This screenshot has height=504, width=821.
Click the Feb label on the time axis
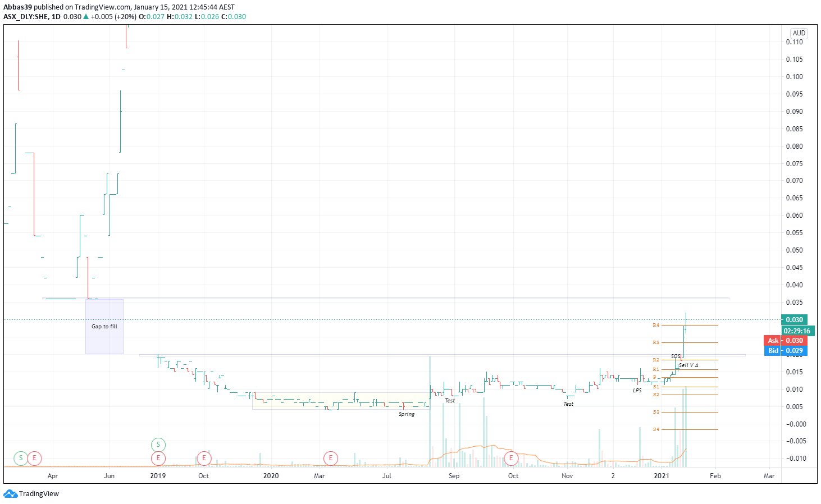coord(715,476)
